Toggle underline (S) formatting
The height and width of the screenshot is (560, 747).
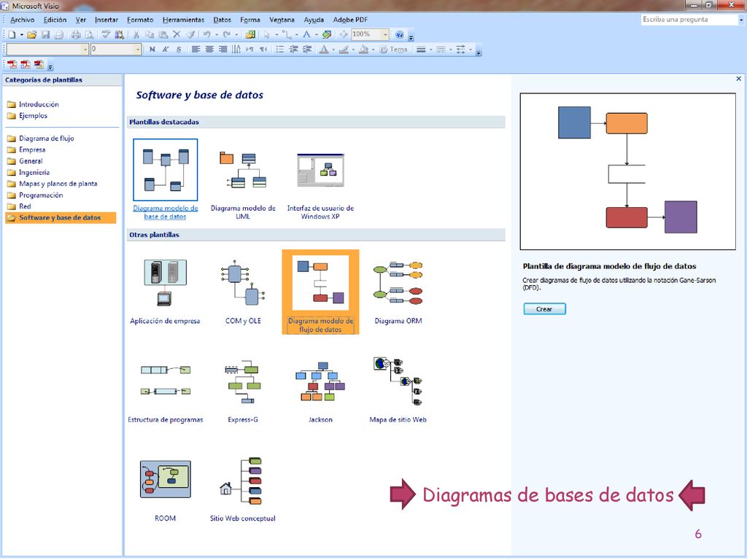[x=179, y=49]
